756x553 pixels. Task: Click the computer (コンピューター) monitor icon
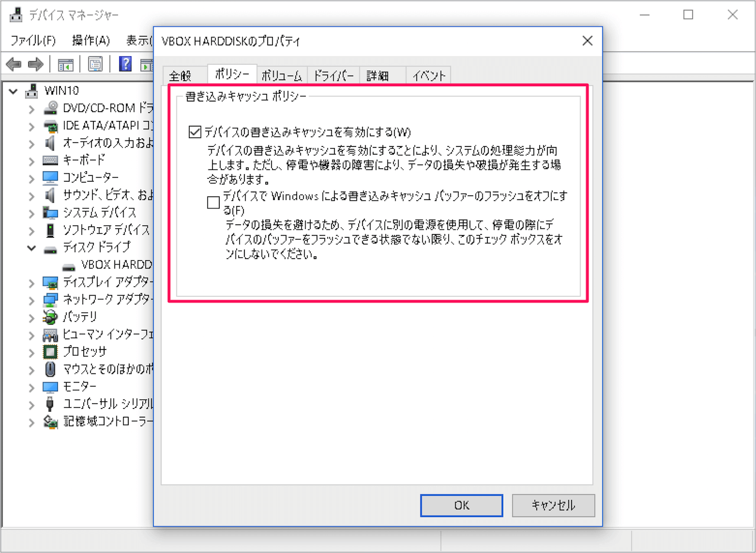coord(51,178)
